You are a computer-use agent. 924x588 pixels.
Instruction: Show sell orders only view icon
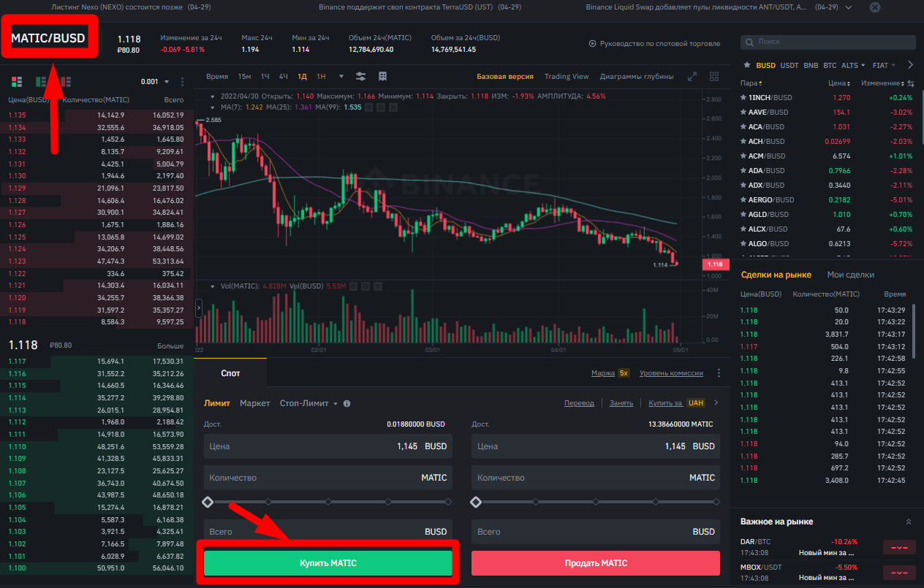(66, 81)
